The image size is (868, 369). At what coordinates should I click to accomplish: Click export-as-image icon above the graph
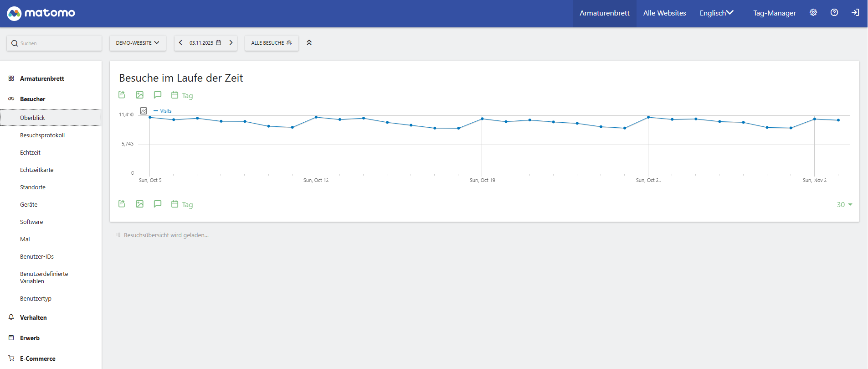pyautogui.click(x=139, y=95)
